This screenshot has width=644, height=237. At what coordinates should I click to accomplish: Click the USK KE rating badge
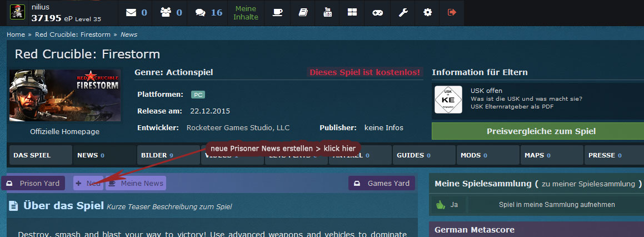pyautogui.click(x=448, y=99)
